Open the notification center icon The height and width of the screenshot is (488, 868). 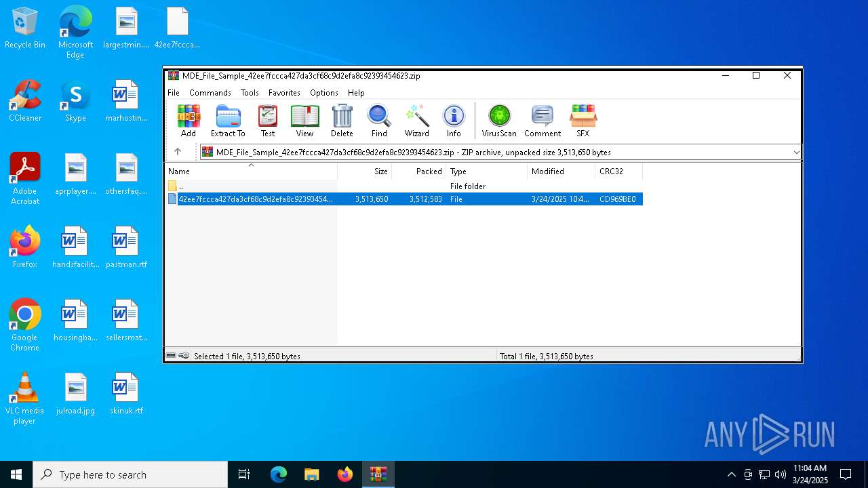(x=846, y=474)
